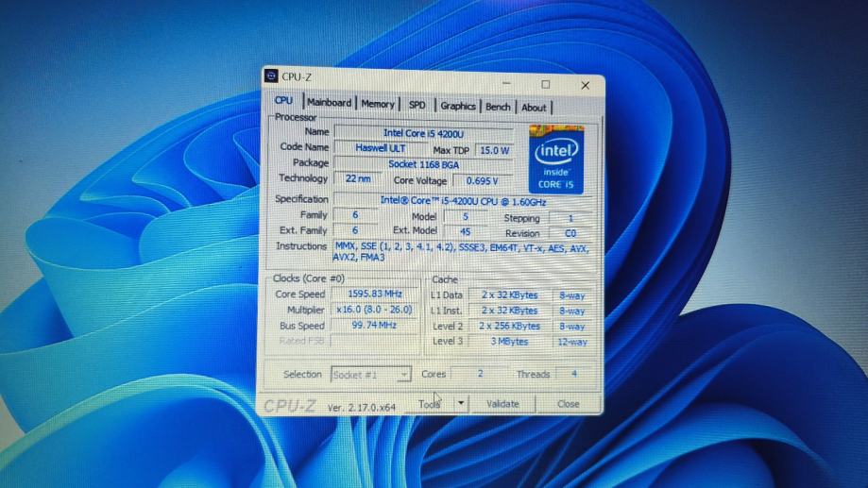Viewport: 868px width, 488px height.
Task: Click the Stepping value '1'
Action: click(570, 218)
